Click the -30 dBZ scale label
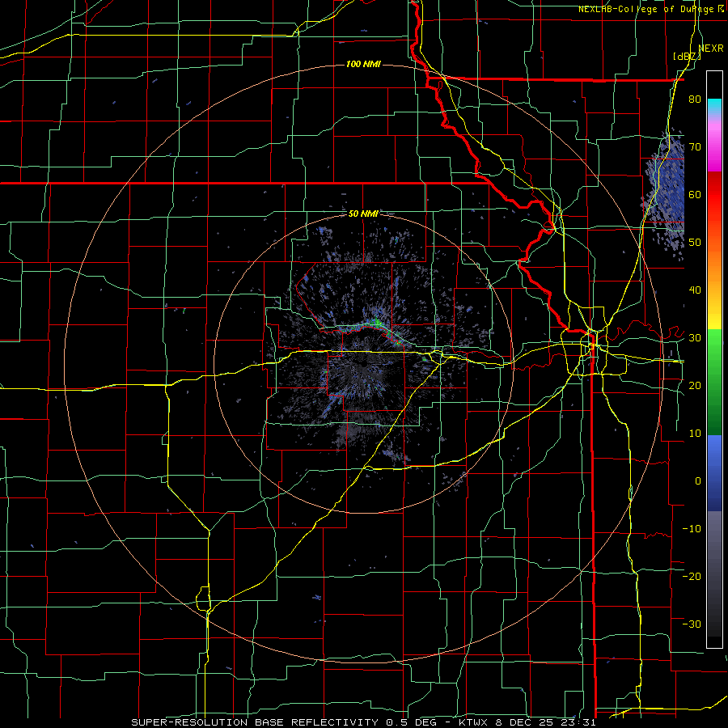Viewport: 728px width, 728px height. [692, 624]
